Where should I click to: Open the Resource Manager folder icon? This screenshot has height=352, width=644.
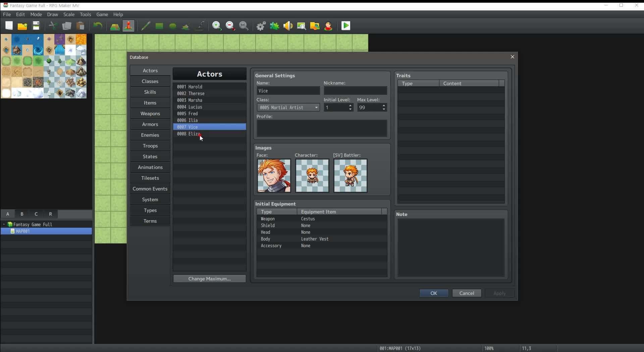pyautogui.click(x=315, y=26)
